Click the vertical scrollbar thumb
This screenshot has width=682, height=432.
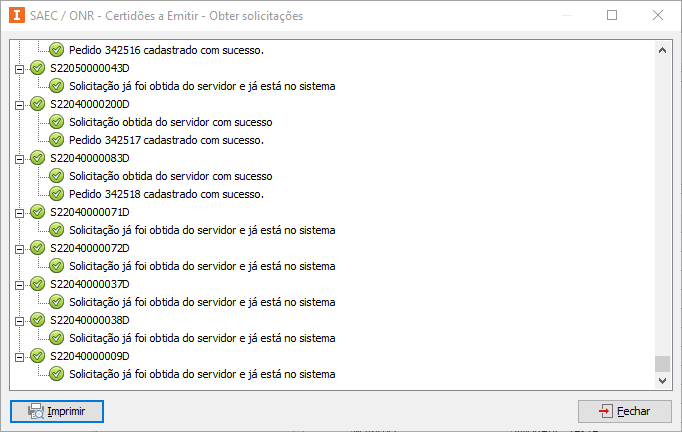click(662, 364)
